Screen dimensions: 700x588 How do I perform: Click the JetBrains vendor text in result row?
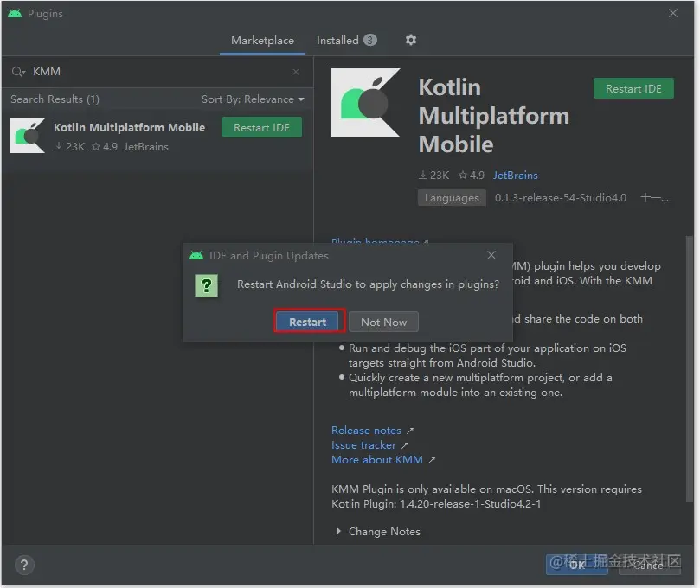[x=146, y=147]
